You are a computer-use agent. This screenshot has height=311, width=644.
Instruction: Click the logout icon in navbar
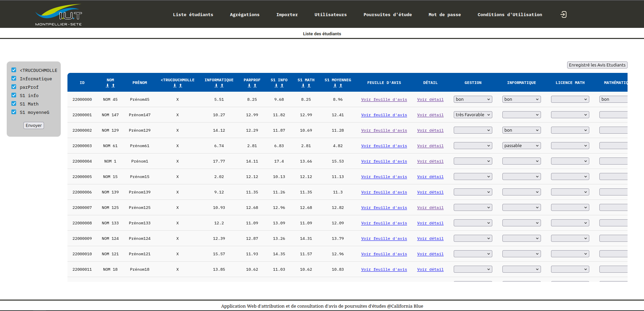pos(563,14)
